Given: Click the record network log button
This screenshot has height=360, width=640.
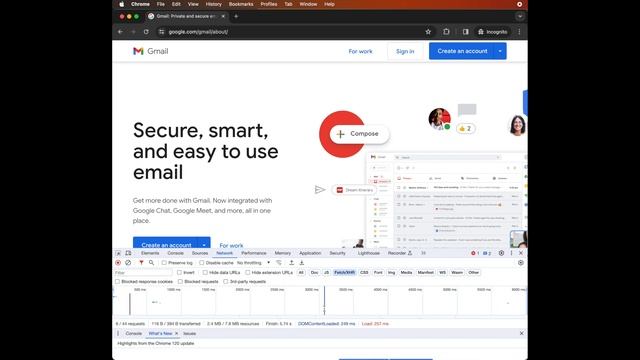Looking at the screenshot, I should point(118,263).
